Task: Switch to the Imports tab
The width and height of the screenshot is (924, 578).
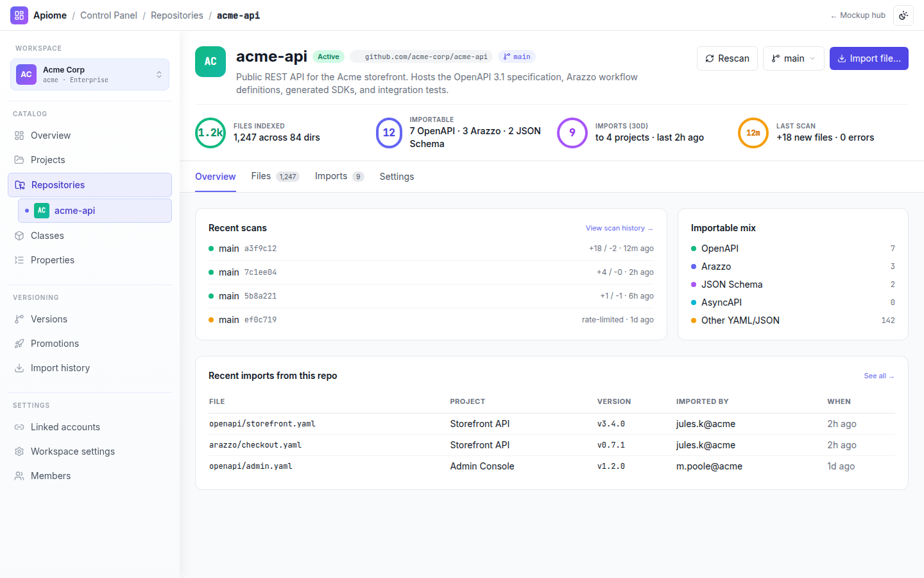Action: click(339, 177)
